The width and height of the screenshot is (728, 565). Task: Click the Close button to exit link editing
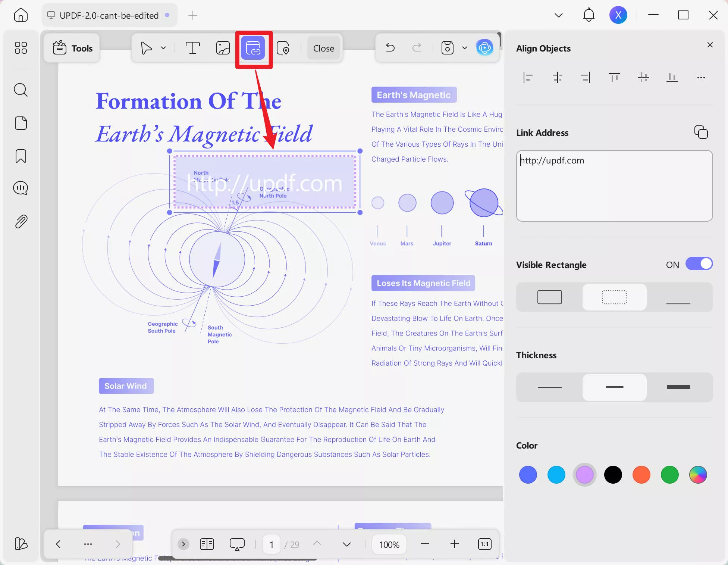[323, 48]
